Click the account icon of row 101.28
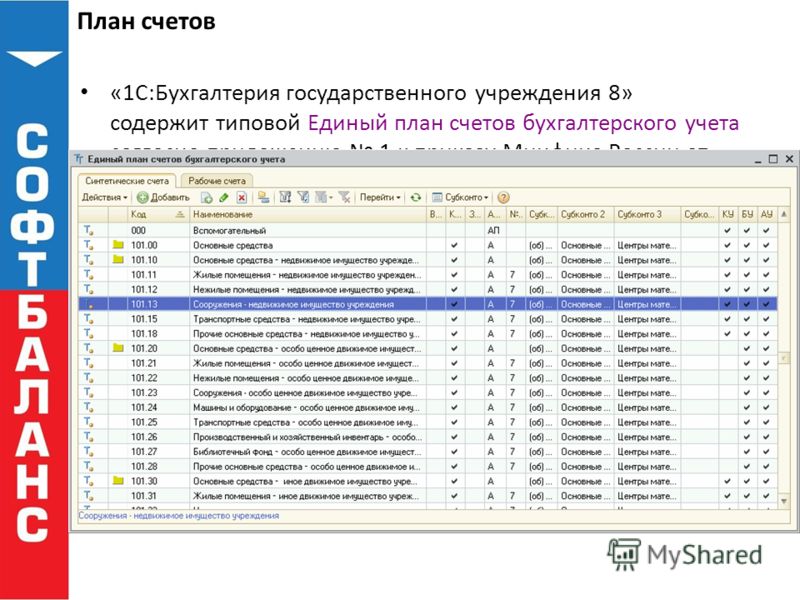Image resolution: width=800 pixels, height=600 pixels. coord(89,466)
